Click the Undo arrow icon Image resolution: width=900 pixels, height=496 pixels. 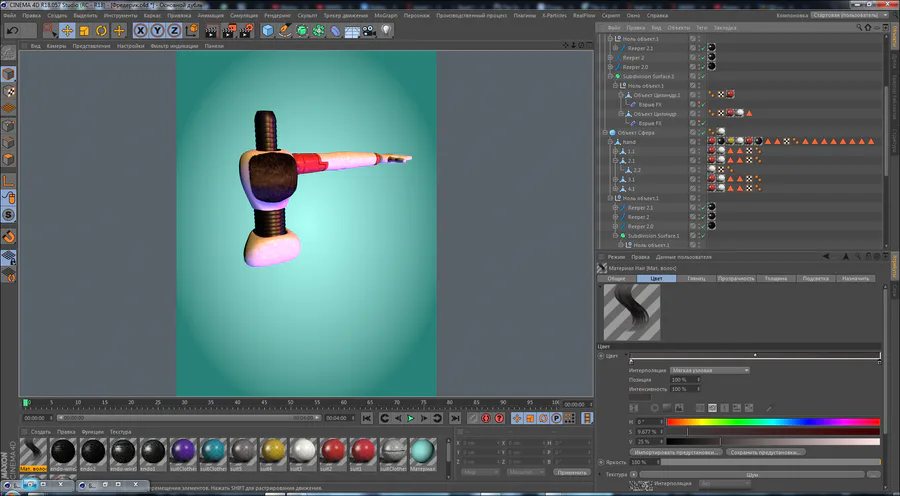coord(13,31)
